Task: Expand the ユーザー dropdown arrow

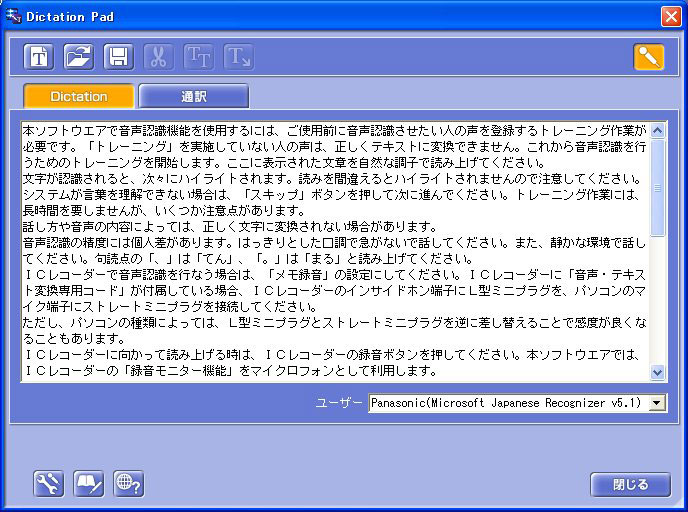Action: tap(657, 402)
